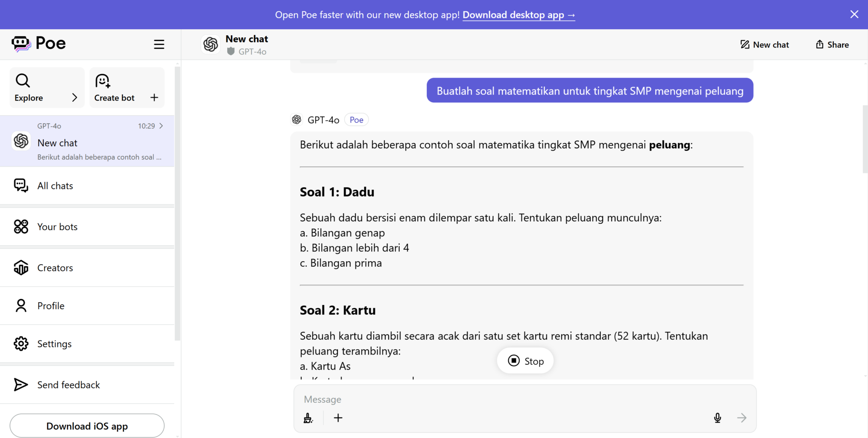This screenshot has width=868, height=438.
Task: Dismiss the desktop app banner
Action: tap(854, 14)
